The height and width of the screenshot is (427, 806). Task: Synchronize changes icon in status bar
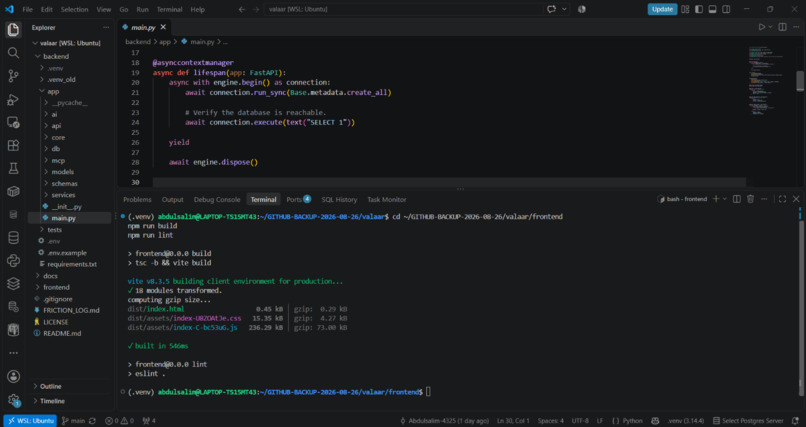click(93, 420)
